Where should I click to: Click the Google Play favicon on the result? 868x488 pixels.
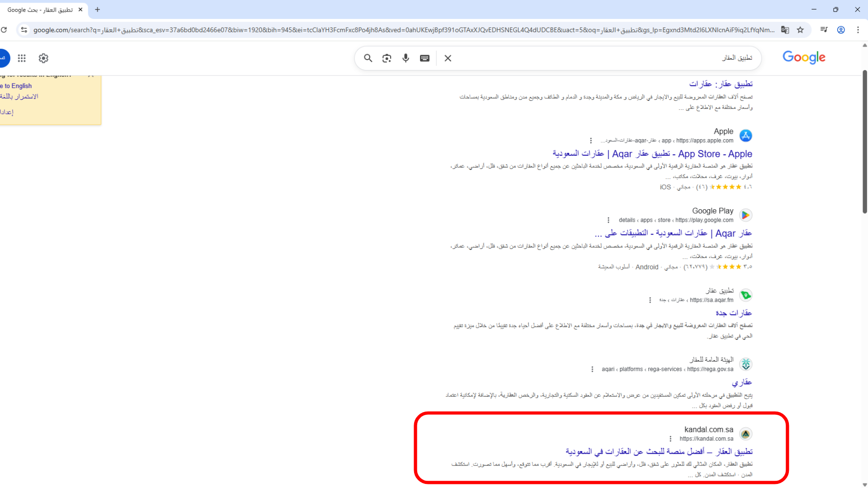pyautogui.click(x=745, y=215)
